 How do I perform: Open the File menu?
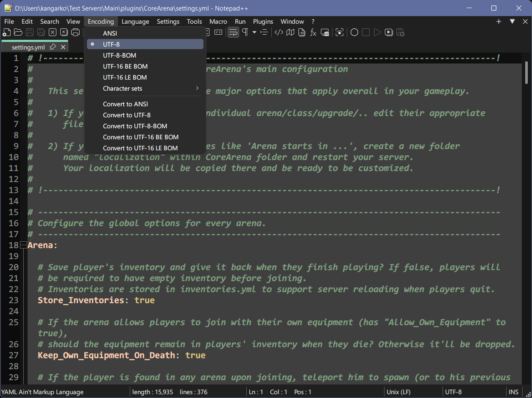coord(9,22)
